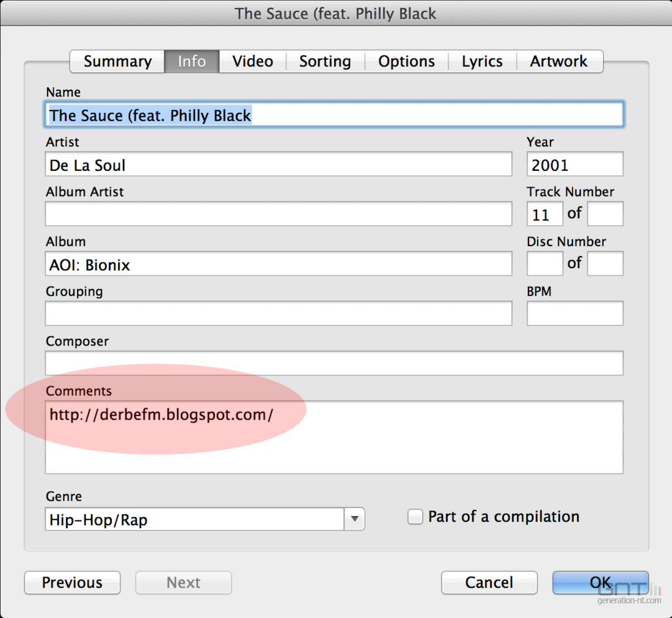Image resolution: width=672 pixels, height=618 pixels.
Task: Show the Lyrics tab
Action: point(482,61)
